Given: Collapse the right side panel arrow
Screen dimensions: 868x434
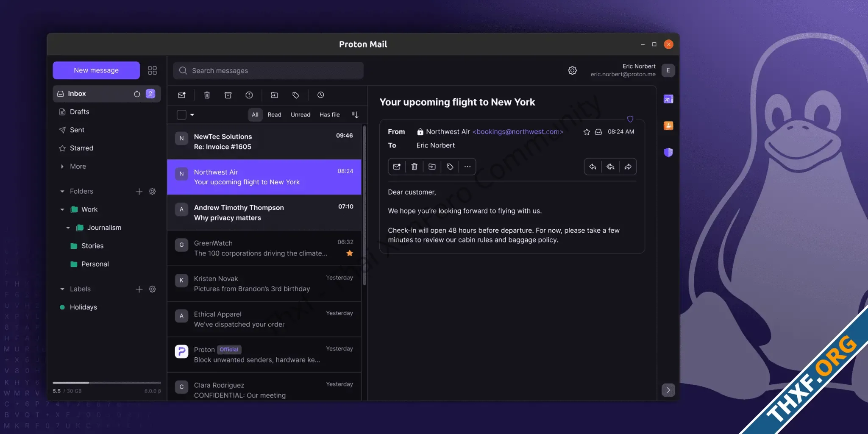Looking at the screenshot, I should click(x=668, y=390).
